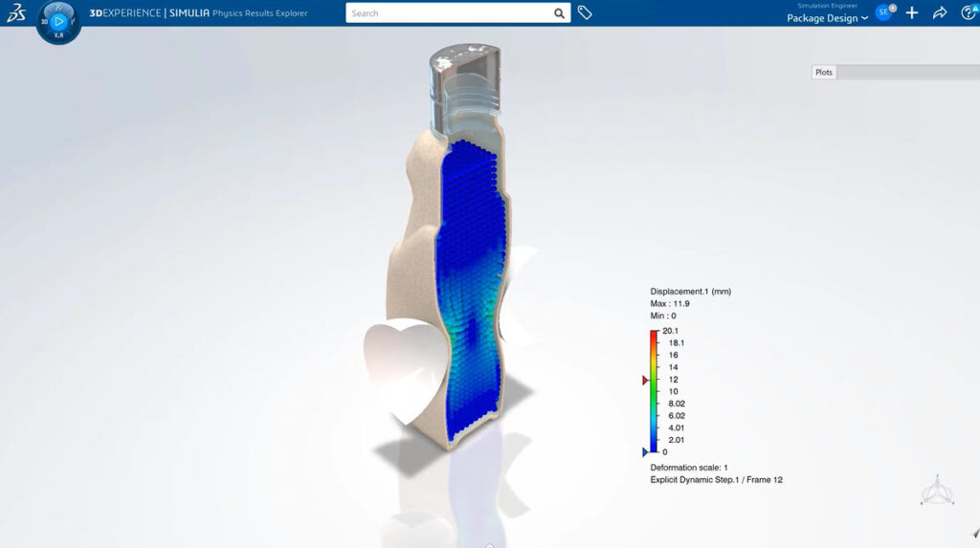
Task: Click the displacement color legend bar
Action: [654, 392]
